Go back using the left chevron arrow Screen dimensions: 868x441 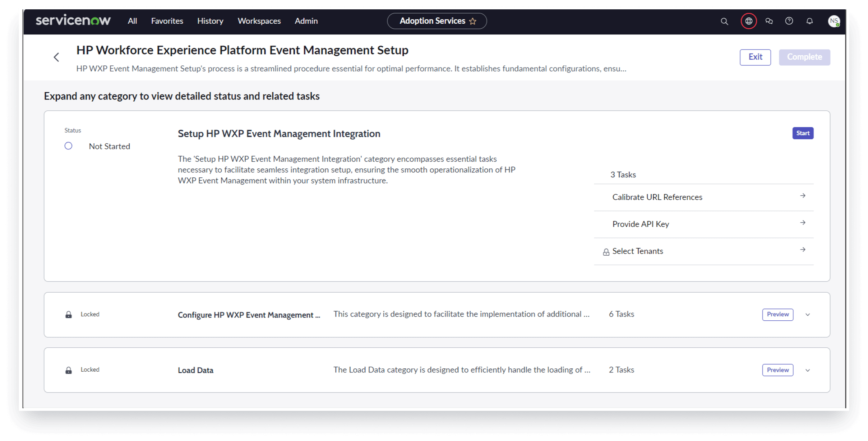pyautogui.click(x=56, y=57)
